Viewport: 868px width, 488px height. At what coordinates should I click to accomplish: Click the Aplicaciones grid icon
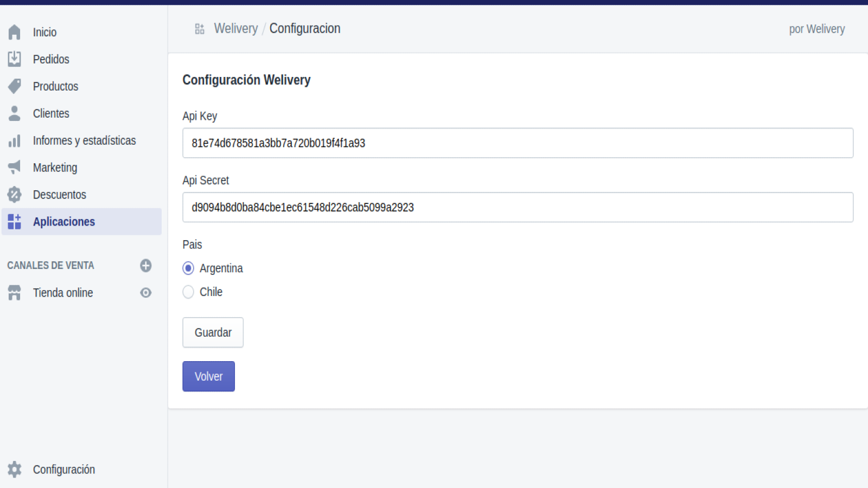point(15,221)
